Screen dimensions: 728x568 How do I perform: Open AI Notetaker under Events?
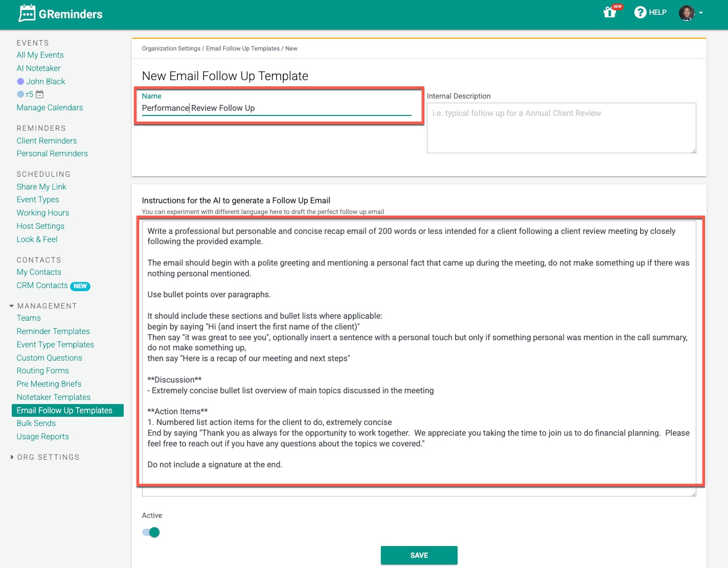[x=38, y=68]
